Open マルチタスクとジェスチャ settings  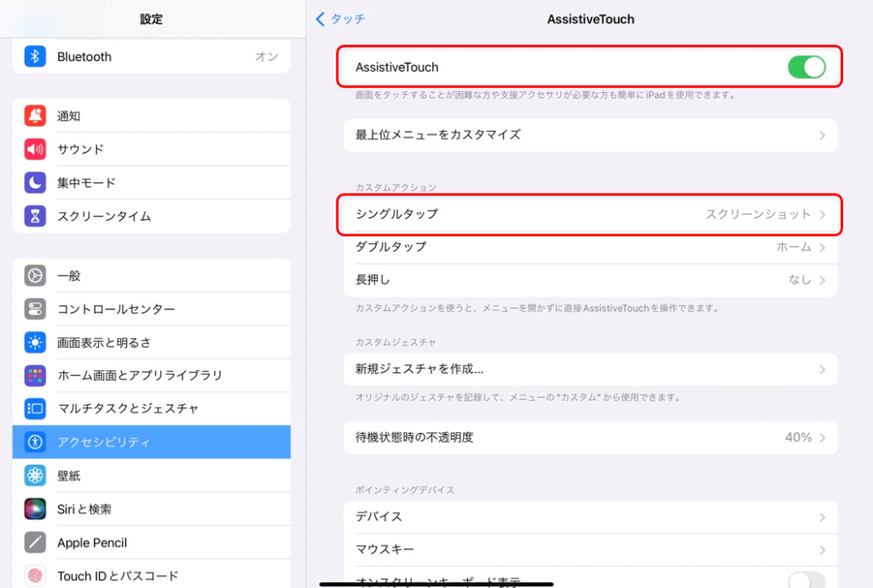pos(152,409)
